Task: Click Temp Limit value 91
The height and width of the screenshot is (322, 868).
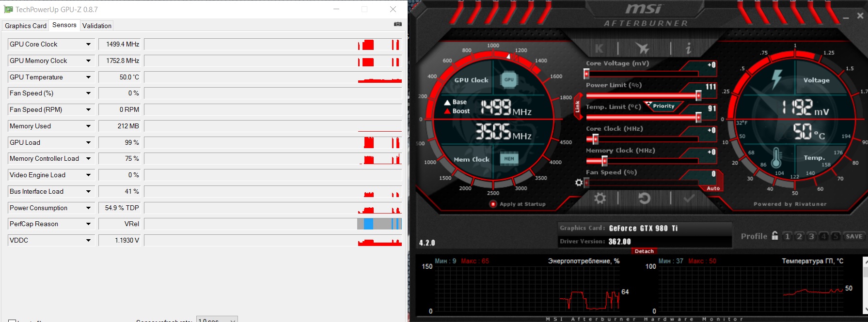Action: pos(711,108)
